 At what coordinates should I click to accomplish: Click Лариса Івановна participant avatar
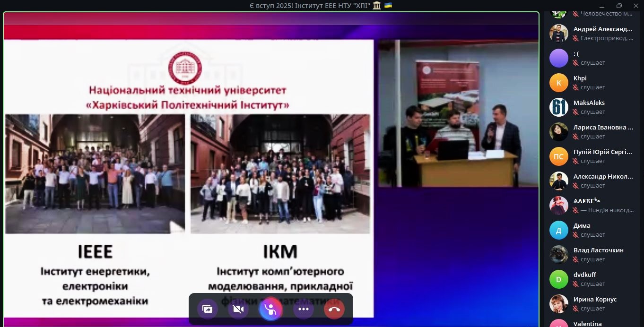pyautogui.click(x=558, y=132)
